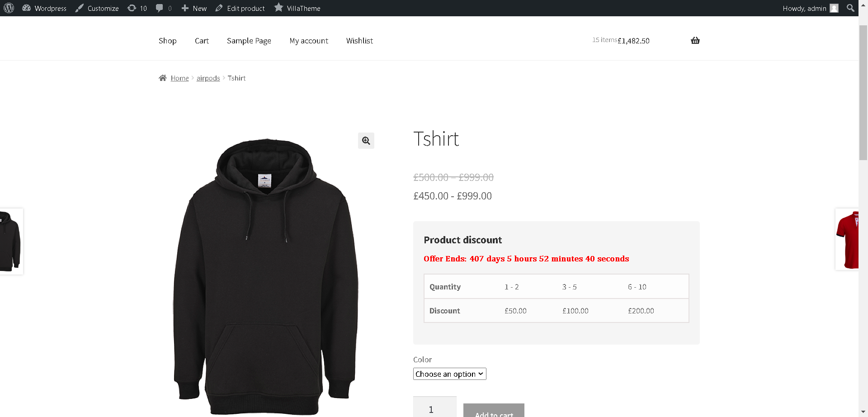868x417 pixels.
Task: Click the cart total £1,482.50
Action: click(x=633, y=41)
